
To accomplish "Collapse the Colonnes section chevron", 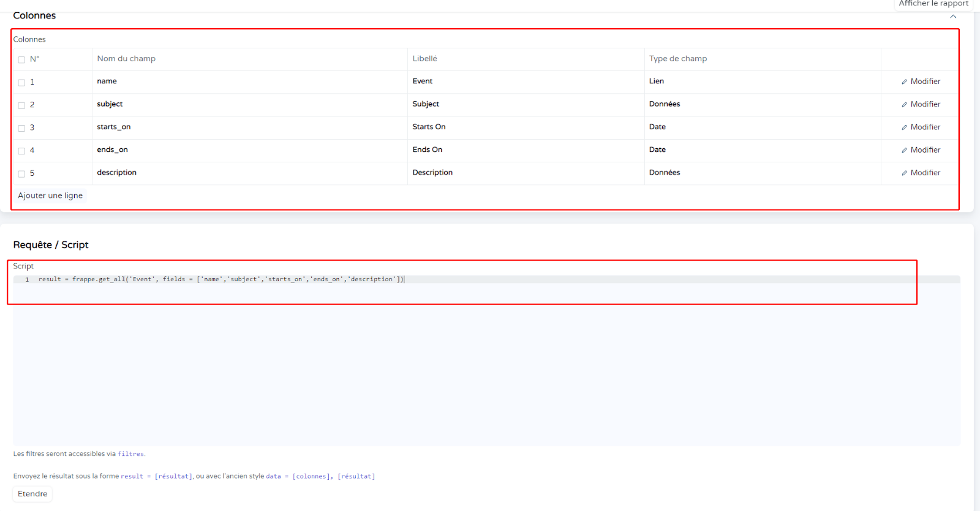I will (953, 17).
